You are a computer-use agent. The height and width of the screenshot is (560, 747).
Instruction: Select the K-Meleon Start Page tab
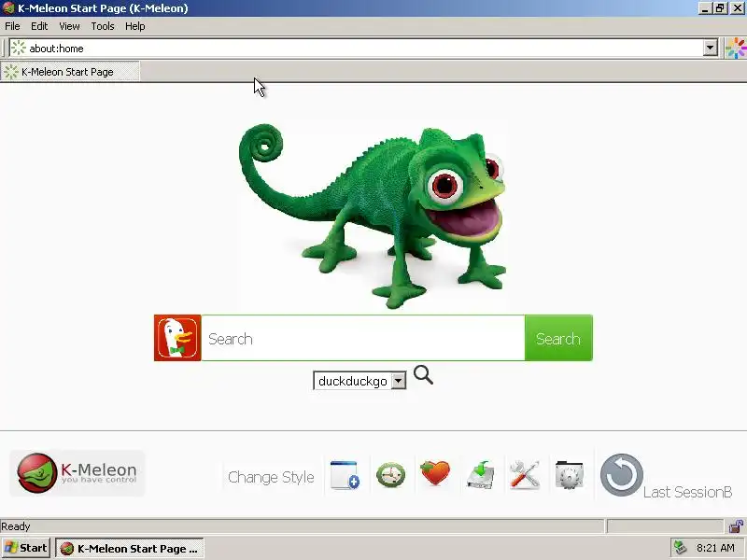pyautogui.click(x=71, y=72)
